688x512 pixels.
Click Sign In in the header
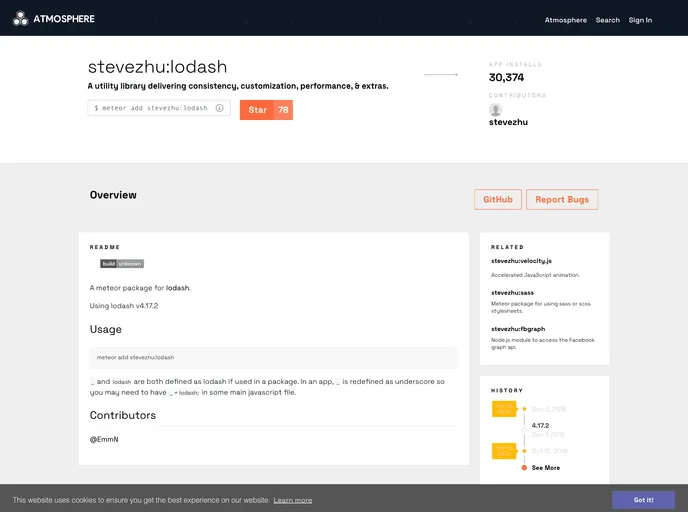(640, 20)
